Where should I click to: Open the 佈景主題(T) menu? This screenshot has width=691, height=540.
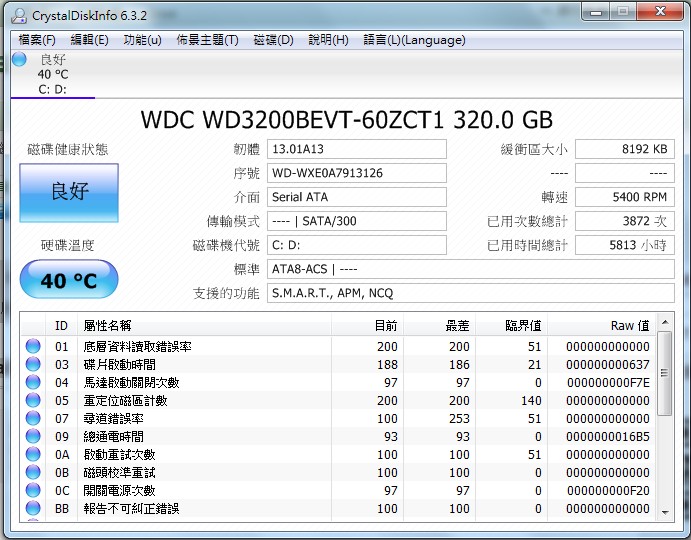(x=207, y=40)
